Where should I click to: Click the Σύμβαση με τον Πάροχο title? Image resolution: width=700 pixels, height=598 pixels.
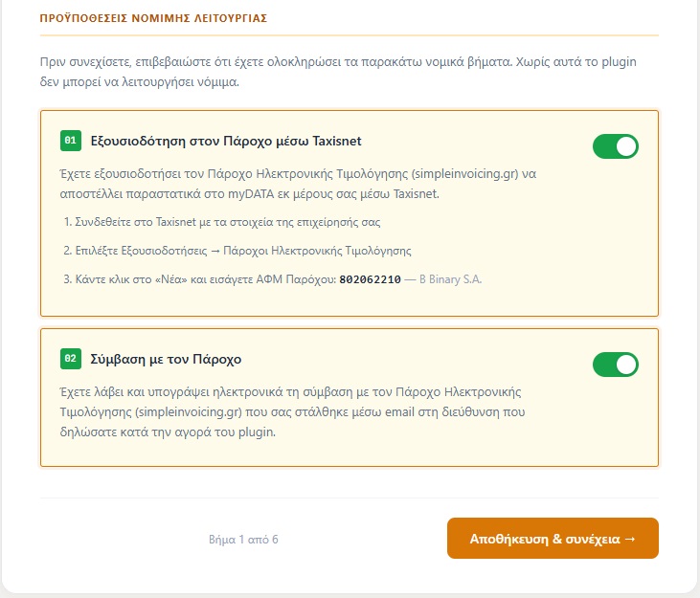tap(166, 359)
